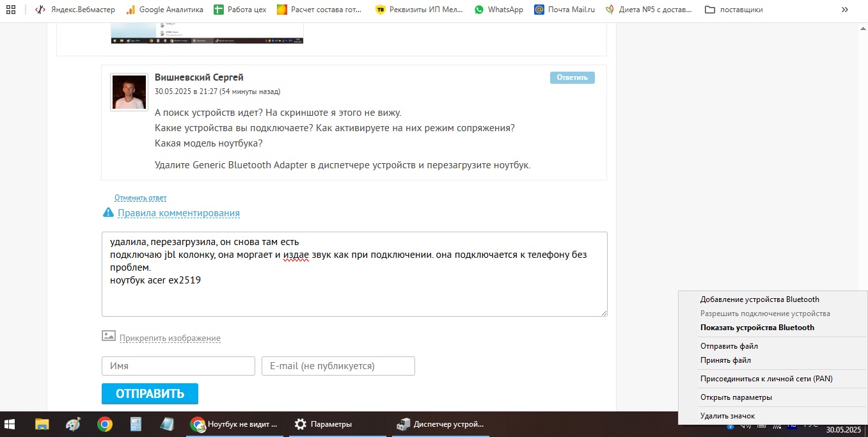
Task: Open the Google Аналитика bookmark
Action: (164, 10)
